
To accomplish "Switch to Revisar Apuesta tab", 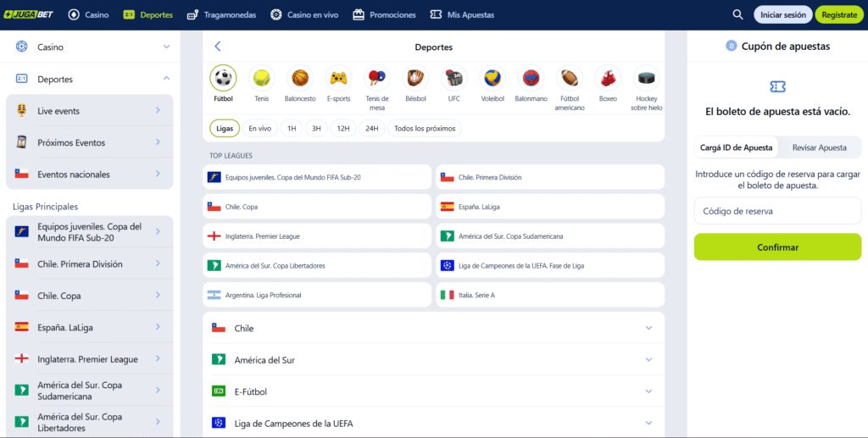I will point(820,147).
